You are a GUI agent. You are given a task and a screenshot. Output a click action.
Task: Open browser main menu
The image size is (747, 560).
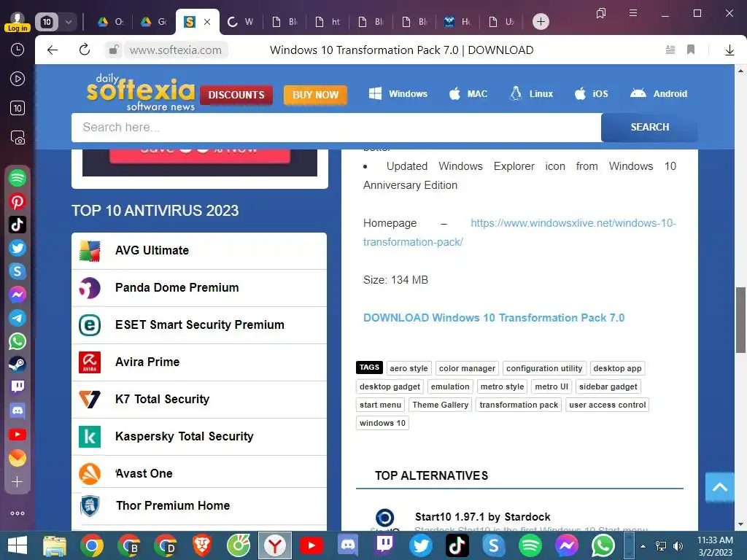point(632,13)
